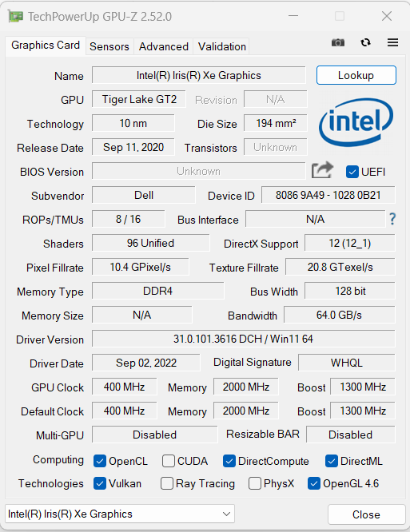The image size is (410, 532).
Task: Click the Intel logo image
Action: 356,122
